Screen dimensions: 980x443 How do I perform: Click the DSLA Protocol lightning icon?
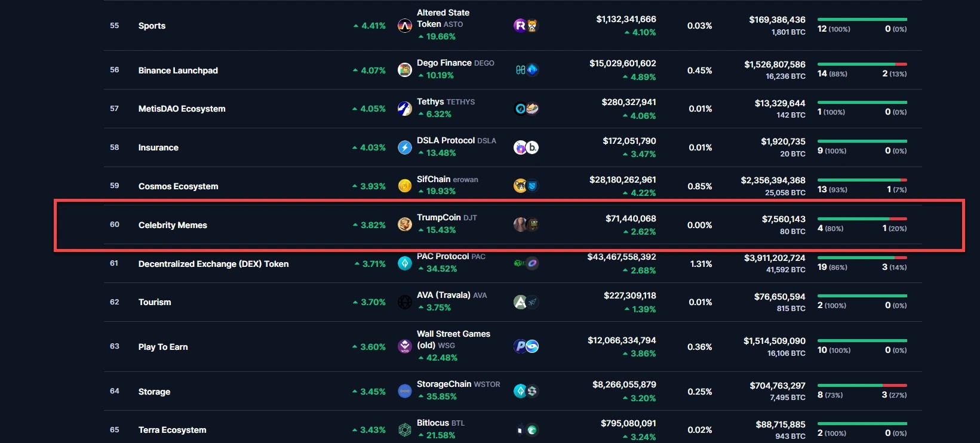pyautogui.click(x=405, y=147)
